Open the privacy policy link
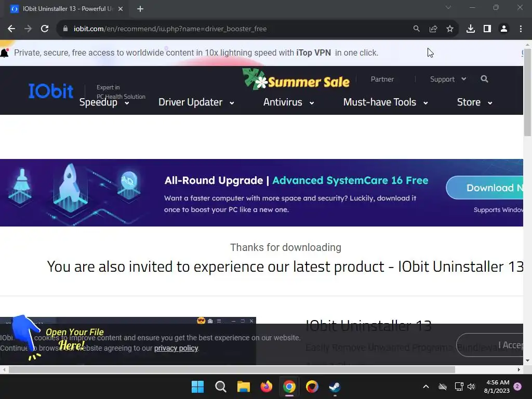 pyautogui.click(x=176, y=348)
